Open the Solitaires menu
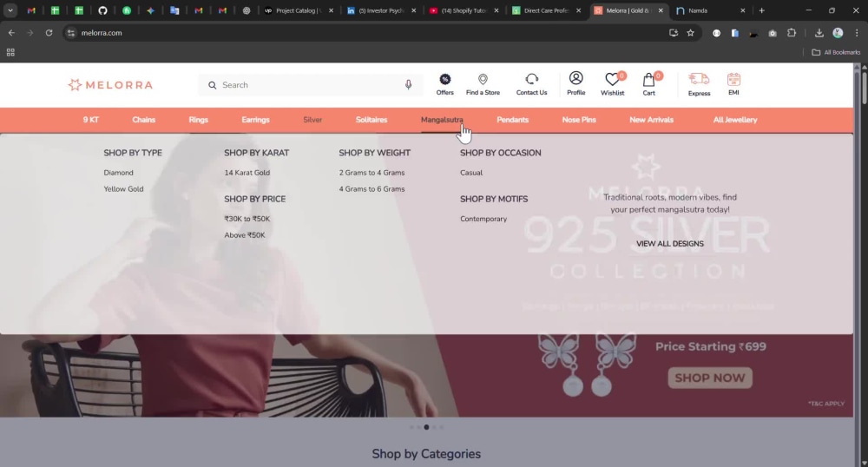The image size is (868, 467). [x=372, y=120]
